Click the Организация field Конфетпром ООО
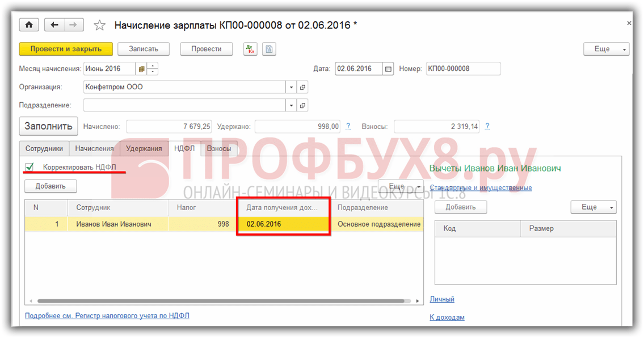This screenshot has width=644, height=338. click(x=184, y=87)
